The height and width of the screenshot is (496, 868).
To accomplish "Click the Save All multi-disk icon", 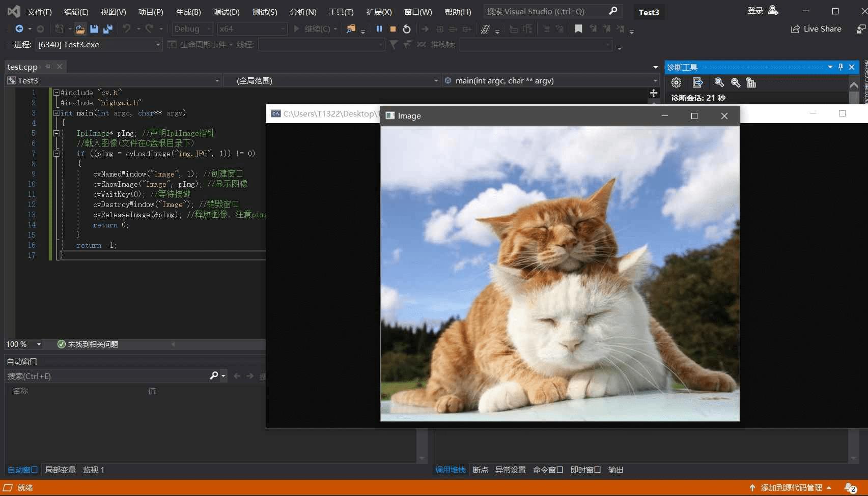I will coord(108,29).
